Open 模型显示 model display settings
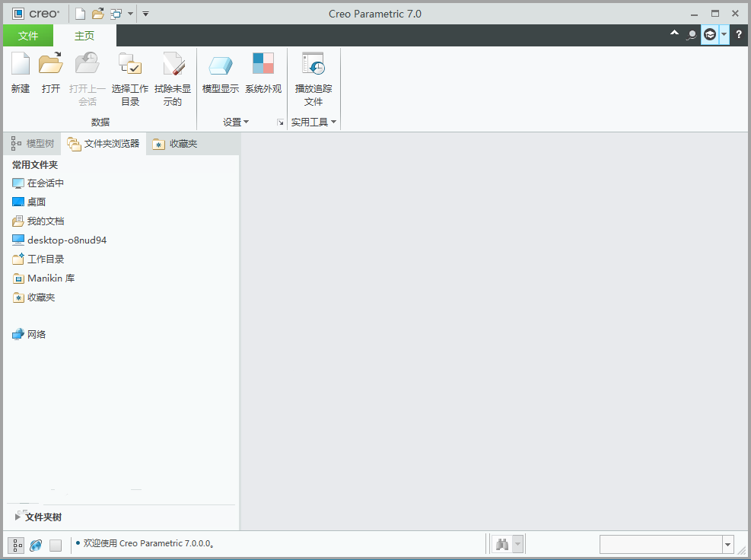This screenshot has width=751, height=560. pyautogui.click(x=221, y=72)
